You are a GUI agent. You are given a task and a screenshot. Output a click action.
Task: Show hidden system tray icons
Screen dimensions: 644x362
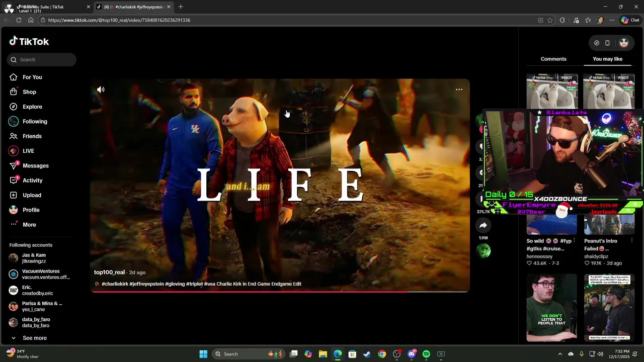[x=560, y=354]
